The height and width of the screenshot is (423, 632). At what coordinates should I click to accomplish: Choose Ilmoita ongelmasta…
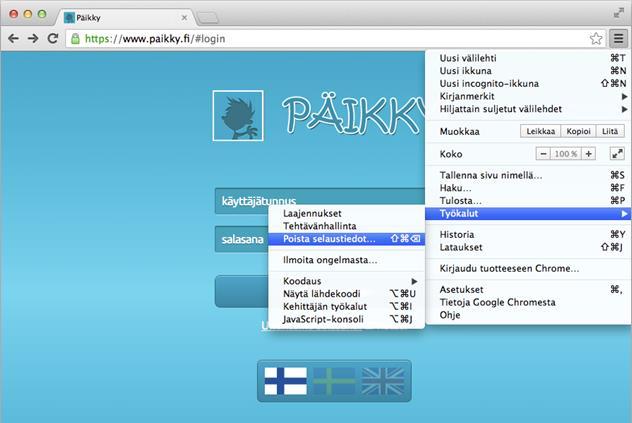347,260
